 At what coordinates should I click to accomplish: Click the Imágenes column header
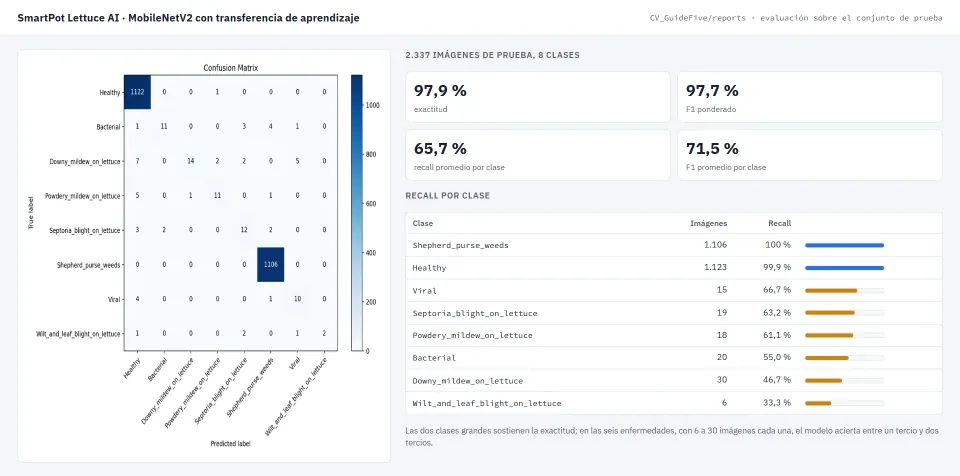click(x=708, y=224)
